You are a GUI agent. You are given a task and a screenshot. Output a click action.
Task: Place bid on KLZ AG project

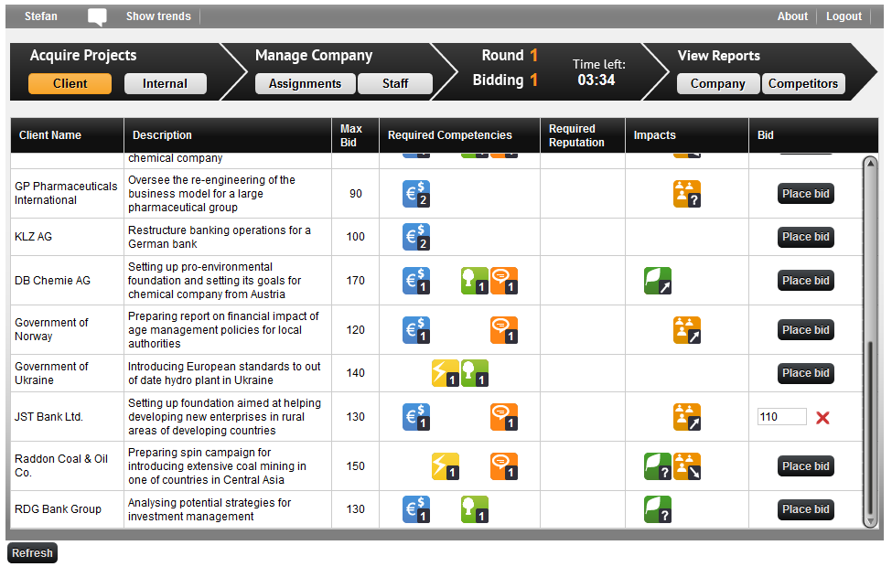click(806, 237)
